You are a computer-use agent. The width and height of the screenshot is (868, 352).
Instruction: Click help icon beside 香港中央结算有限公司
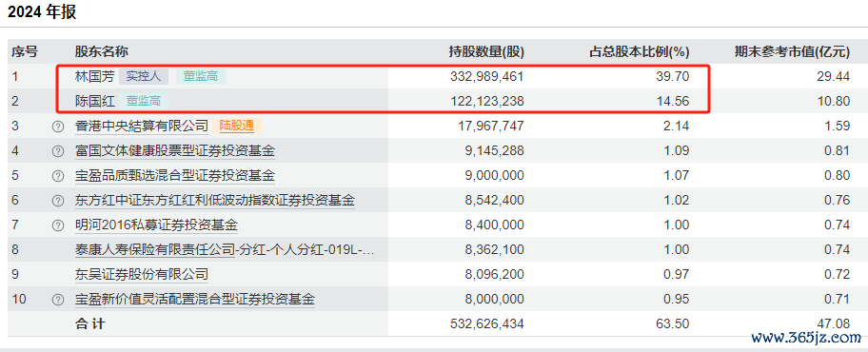point(57,127)
